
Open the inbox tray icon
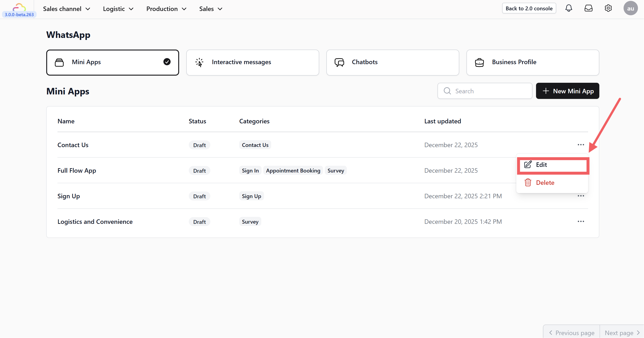(x=589, y=8)
